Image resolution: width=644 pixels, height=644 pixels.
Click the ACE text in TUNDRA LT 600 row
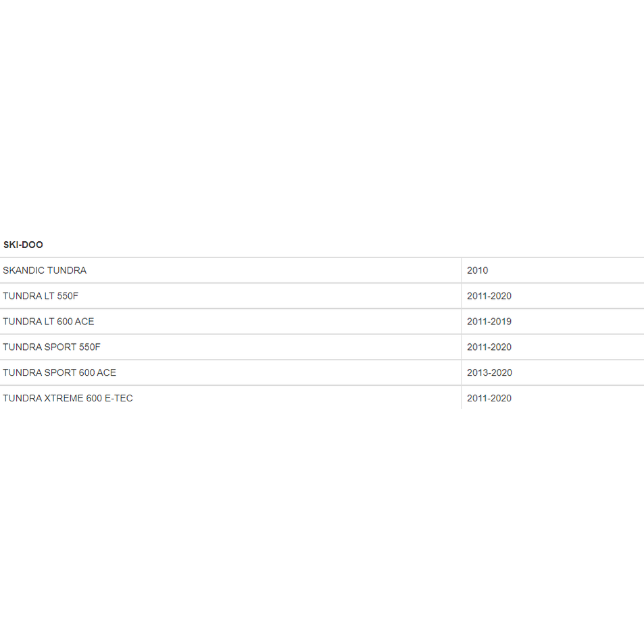[84, 322]
